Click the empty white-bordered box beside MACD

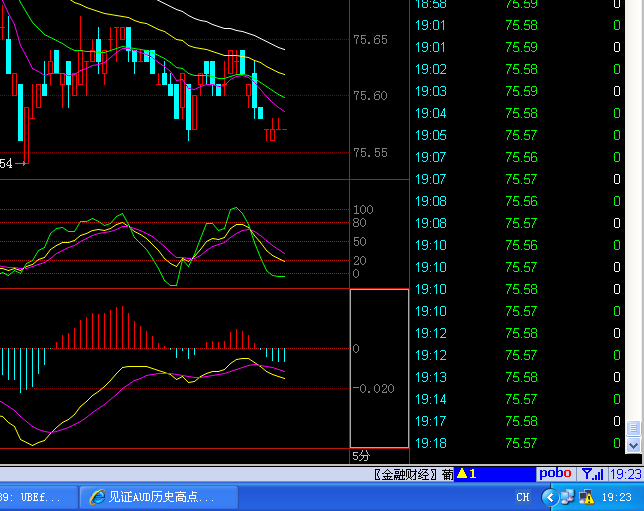coord(379,368)
